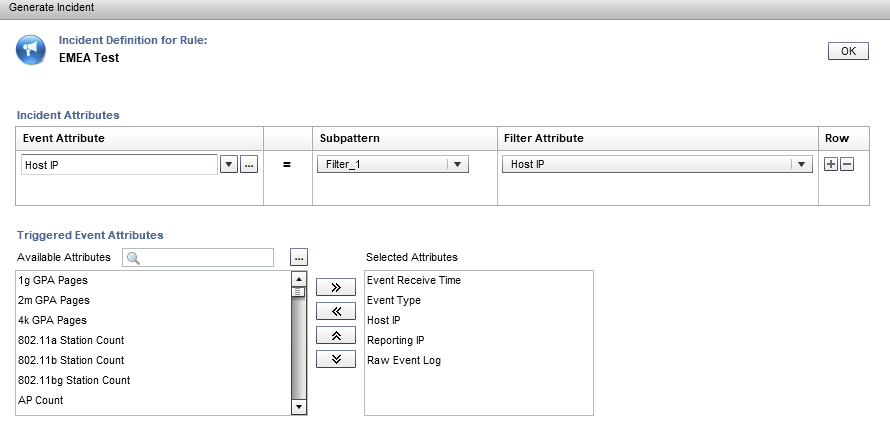The width and height of the screenshot is (890, 441).
Task: Move selected attribute up
Action: tap(335, 335)
